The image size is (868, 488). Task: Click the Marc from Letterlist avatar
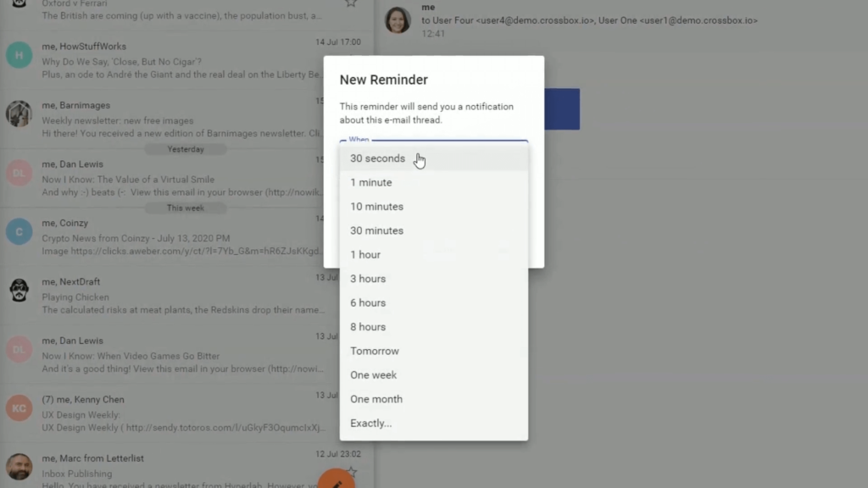click(x=19, y=466)
